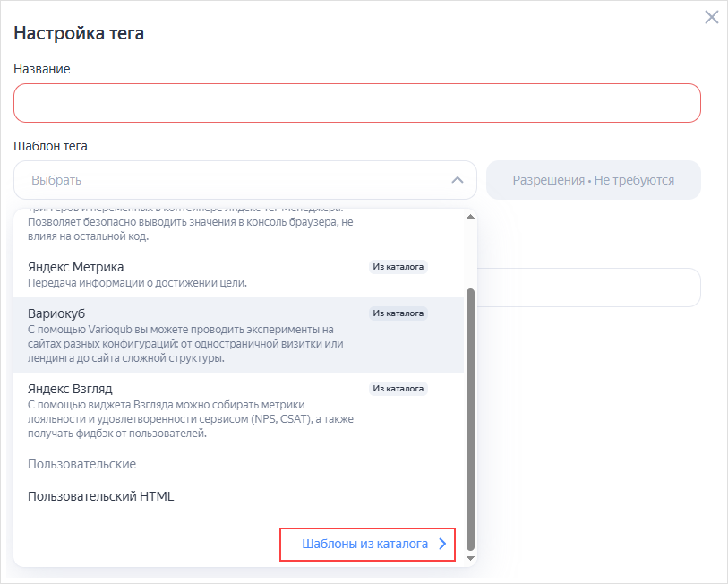Click the Название text input field
728x584 pixels.
[356, 103]
